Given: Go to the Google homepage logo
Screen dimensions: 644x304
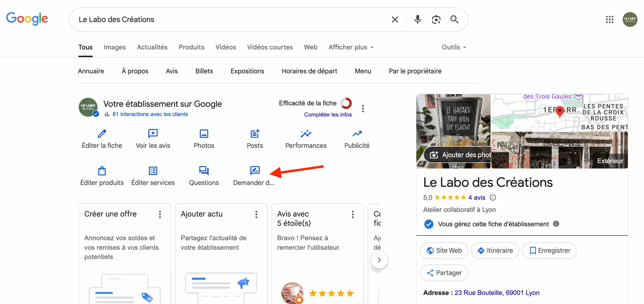Looking at the screenshot, I should click(x=27, y=19).
